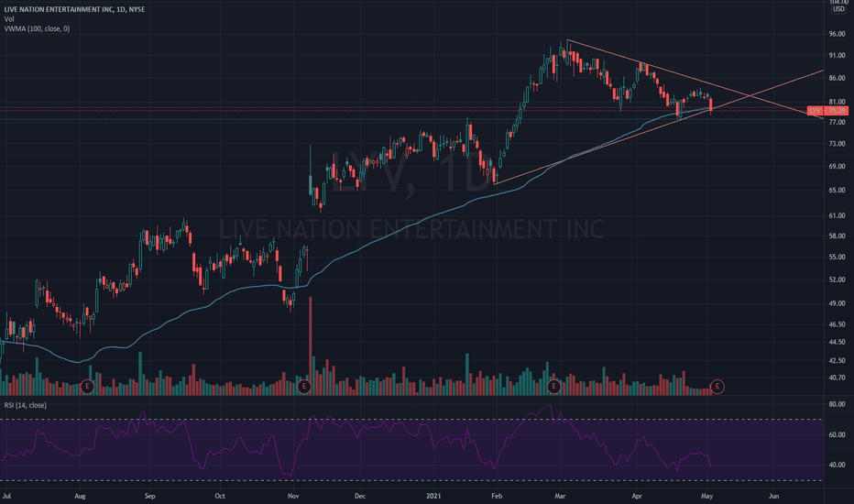This screenshot has height=504, width=854.
Task: Click the 96.00 price axis label
Action: [837, 34]
